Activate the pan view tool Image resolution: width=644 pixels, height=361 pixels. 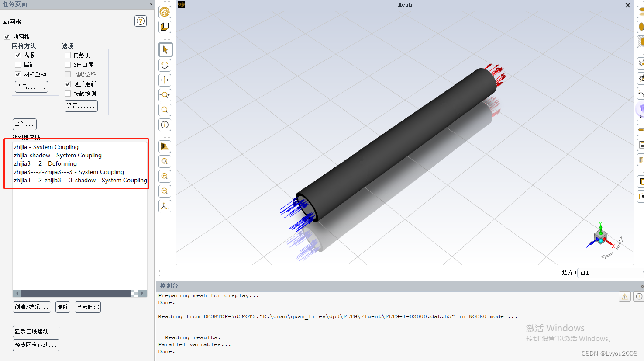[165, 80]
